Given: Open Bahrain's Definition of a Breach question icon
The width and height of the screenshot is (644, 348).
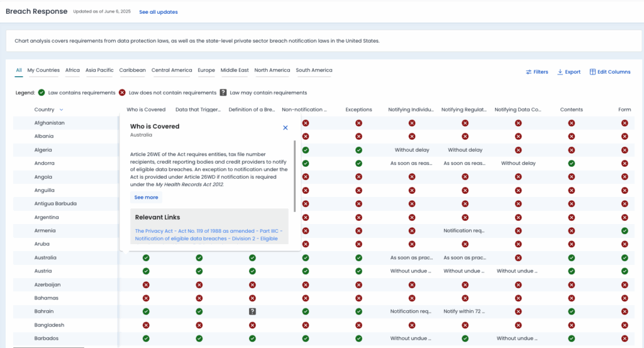Looking at the screenshot, I should (252, 312).
